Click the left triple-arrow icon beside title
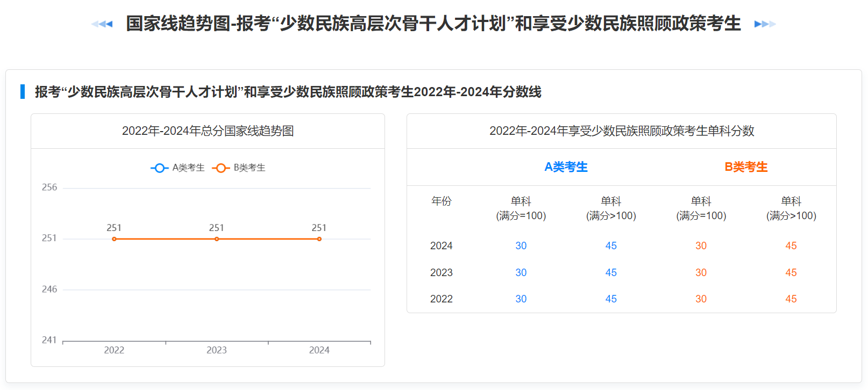 (102, 24)
